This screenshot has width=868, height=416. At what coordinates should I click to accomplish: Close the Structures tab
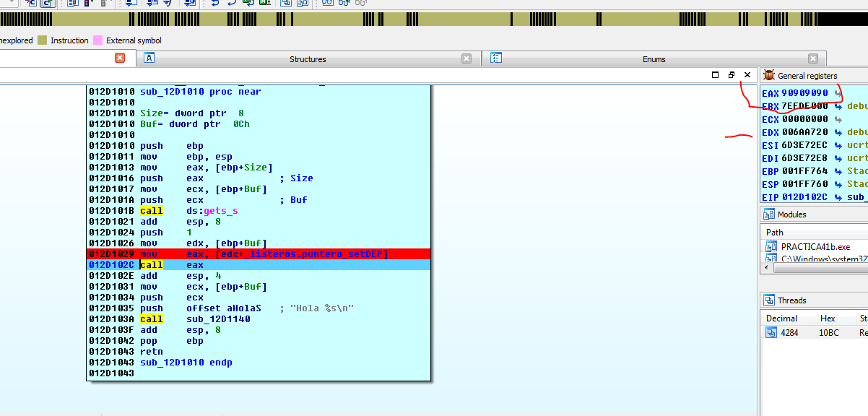click(466, 58)
